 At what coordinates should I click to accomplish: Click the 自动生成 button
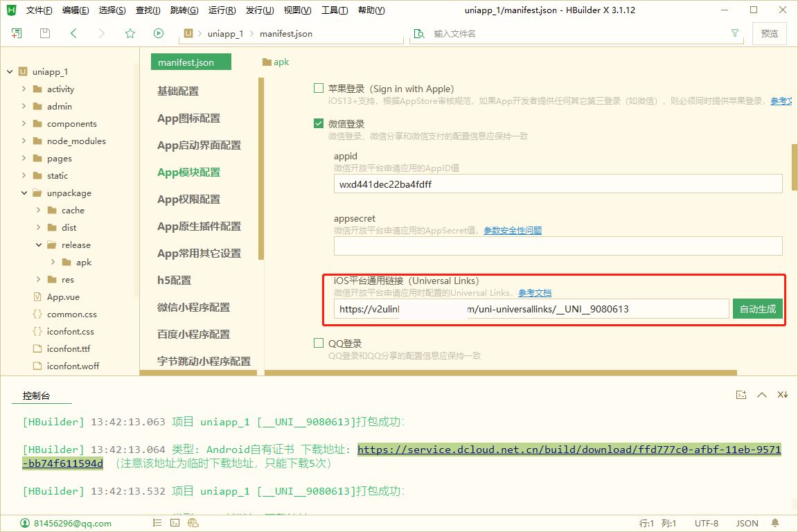[757, 309]
